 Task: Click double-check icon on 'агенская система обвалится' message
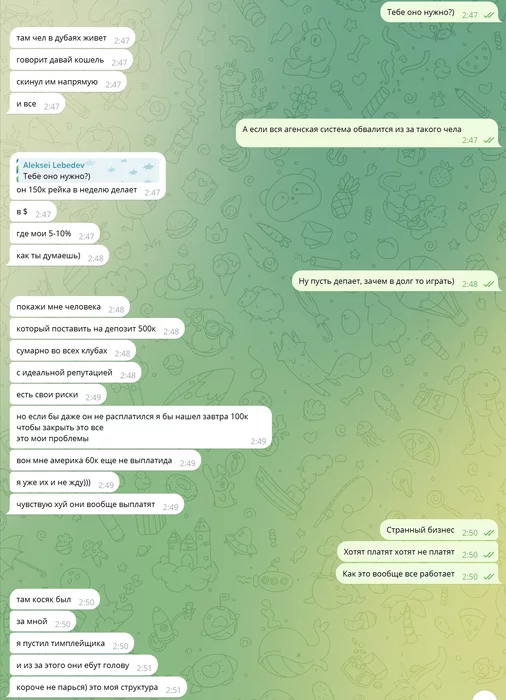pos(489,140)
